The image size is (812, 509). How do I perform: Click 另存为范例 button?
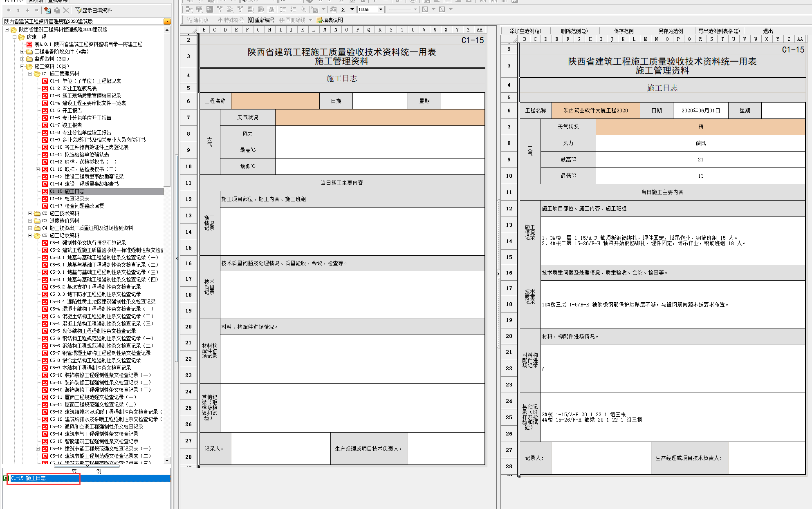click(x=671, y=31)
